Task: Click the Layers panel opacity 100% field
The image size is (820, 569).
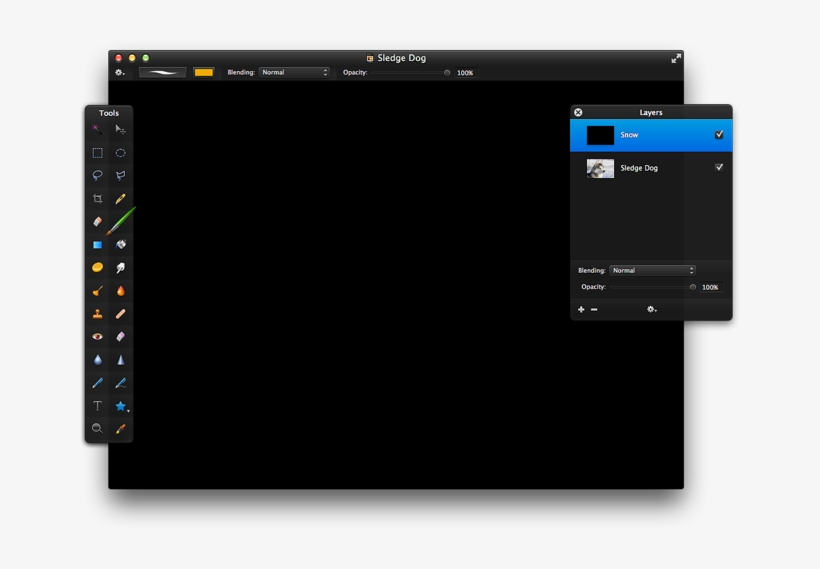Action: click(x=711, y=287)
